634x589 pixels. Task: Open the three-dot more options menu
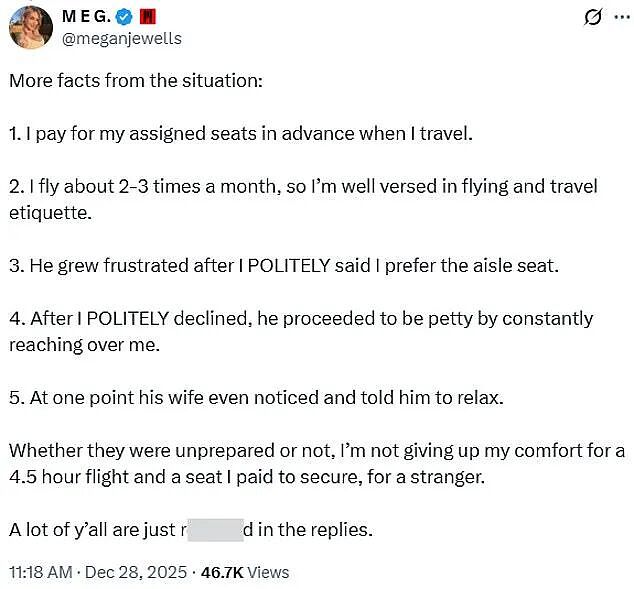[622, 17]
